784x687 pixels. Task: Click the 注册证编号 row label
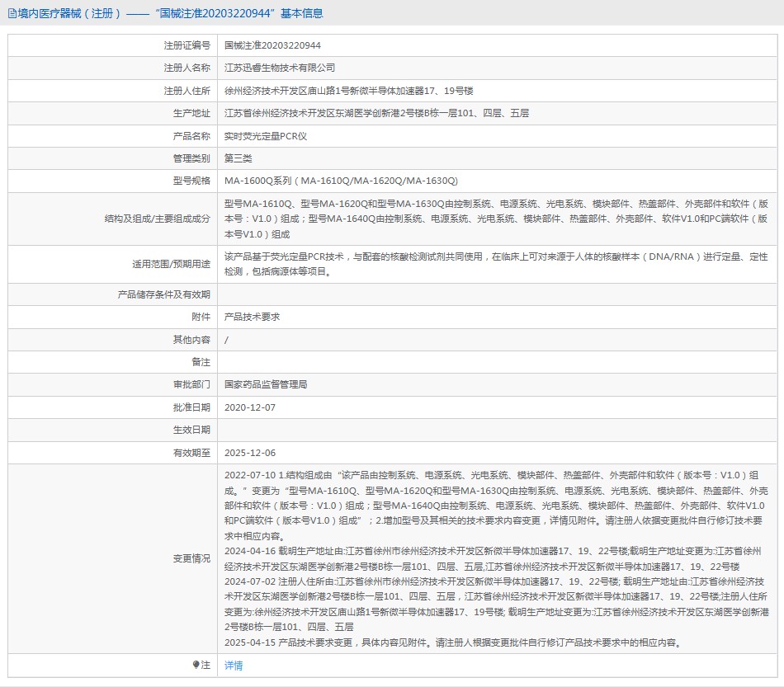tap(187, 45)
